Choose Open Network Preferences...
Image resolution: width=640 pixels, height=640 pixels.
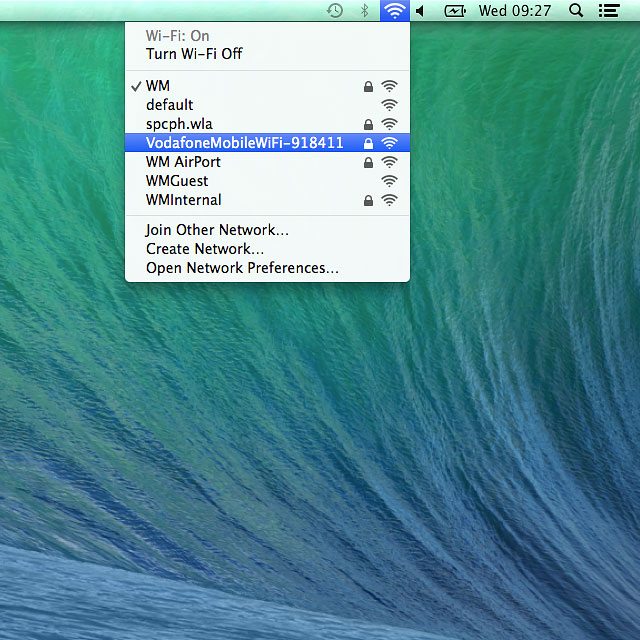tap(267, 268)
